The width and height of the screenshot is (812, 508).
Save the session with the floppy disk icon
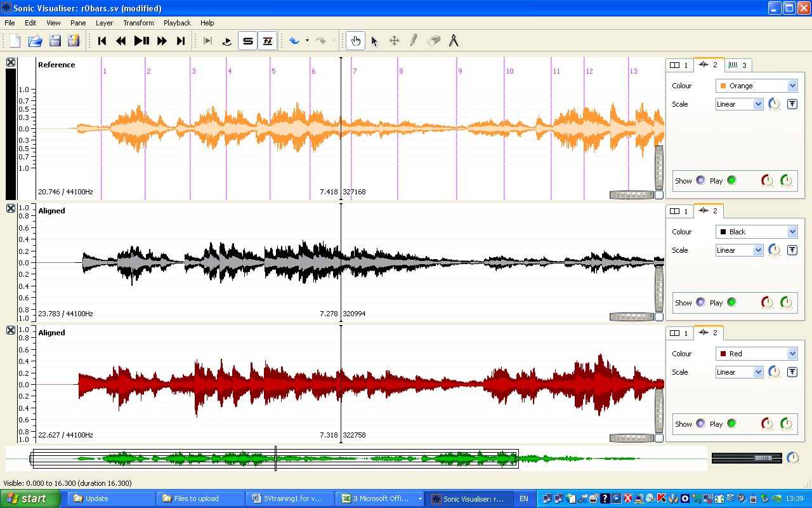pyautogui.click(x=55, y=41)
